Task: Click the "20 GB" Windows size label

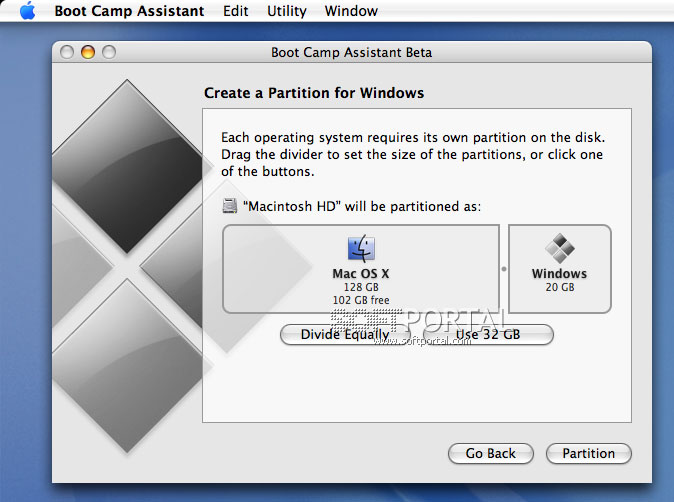Action: tap(560, 287)
